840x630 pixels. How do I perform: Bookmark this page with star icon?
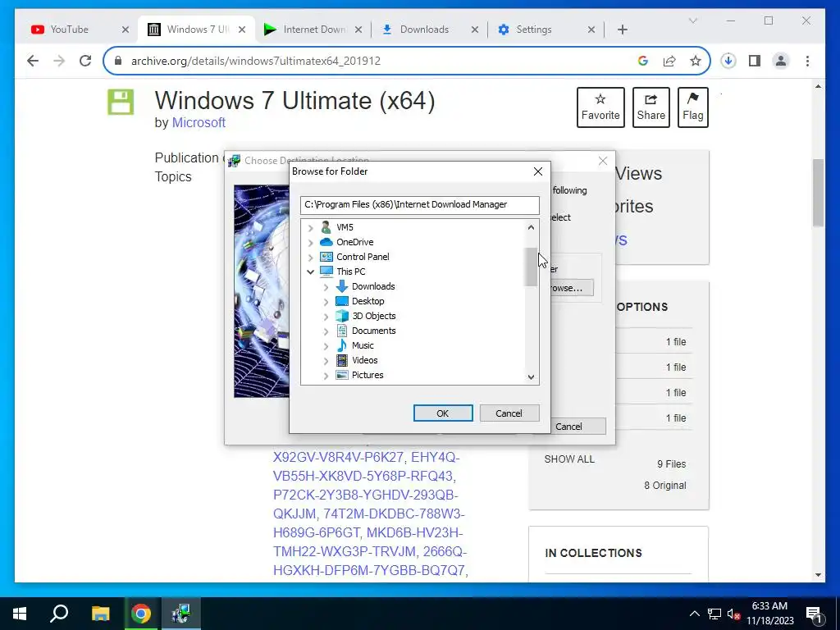coord(696,61)
